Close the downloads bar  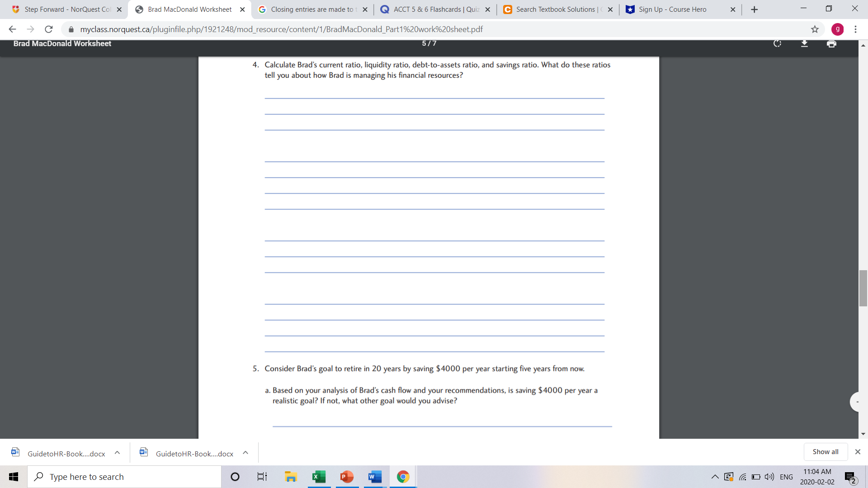[x=858, y=452]
